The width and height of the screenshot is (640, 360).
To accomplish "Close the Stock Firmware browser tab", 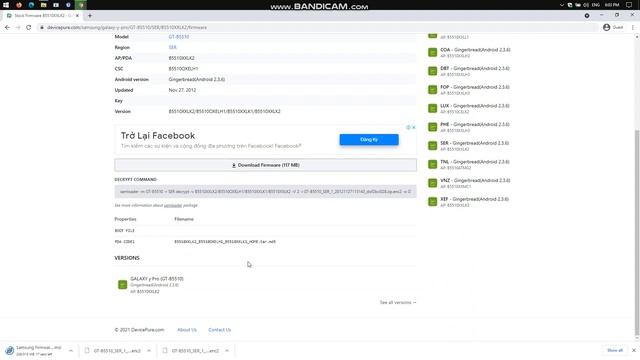I will coord(77,16).
